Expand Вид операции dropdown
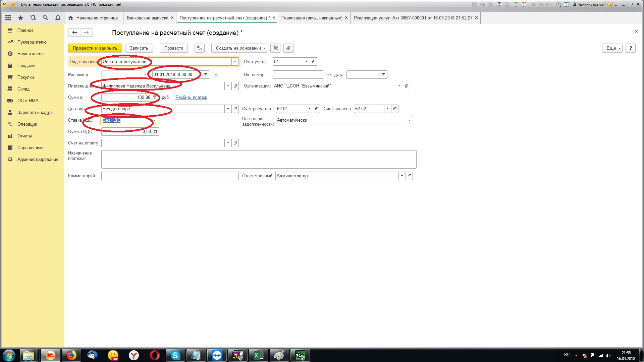Viewport: 644px width, 362px height. 235,62
